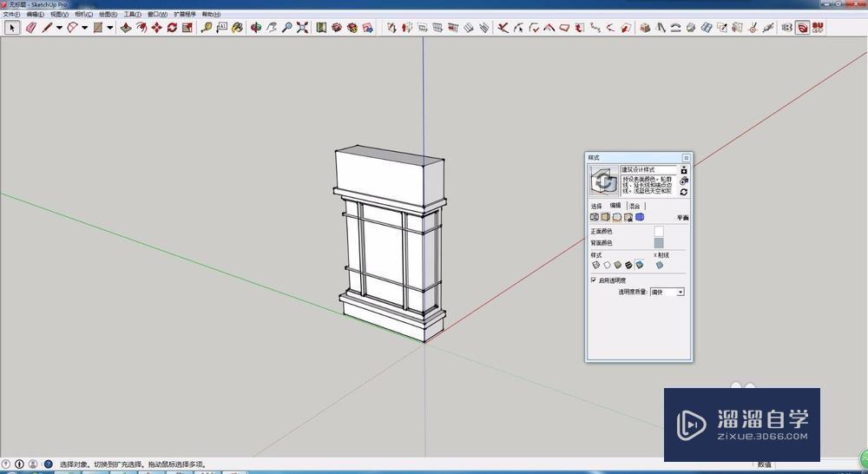
Task: Click the style name input field
Action: click(648, 169)
